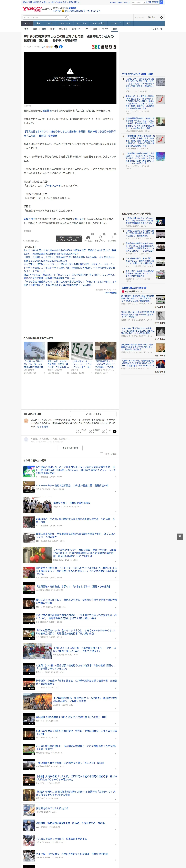React with わかりやすい lightbulb icon
The image size is (186, 868).
(x=100, y=238)
